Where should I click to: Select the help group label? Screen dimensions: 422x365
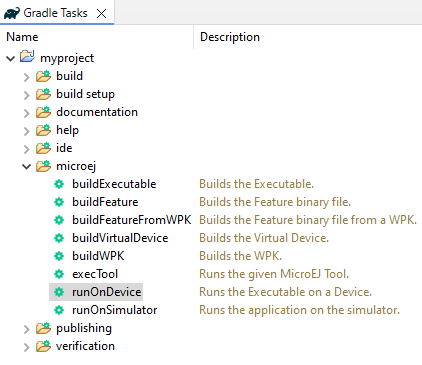point(67,130)
